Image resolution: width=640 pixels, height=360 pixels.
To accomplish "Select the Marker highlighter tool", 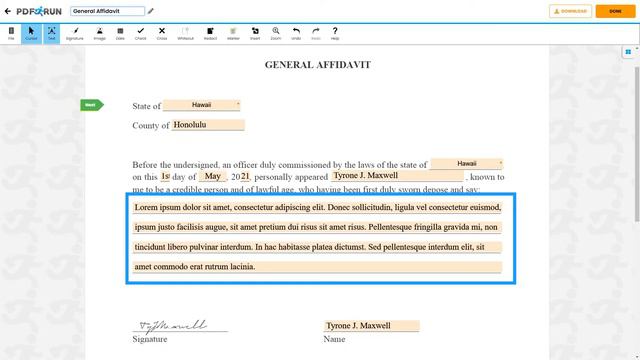I will tap(233, 33).
